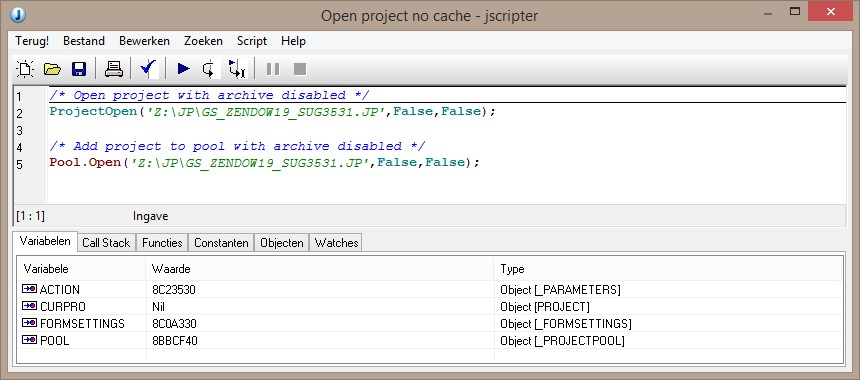Save the script with floppy disk icon

(79, 69)
